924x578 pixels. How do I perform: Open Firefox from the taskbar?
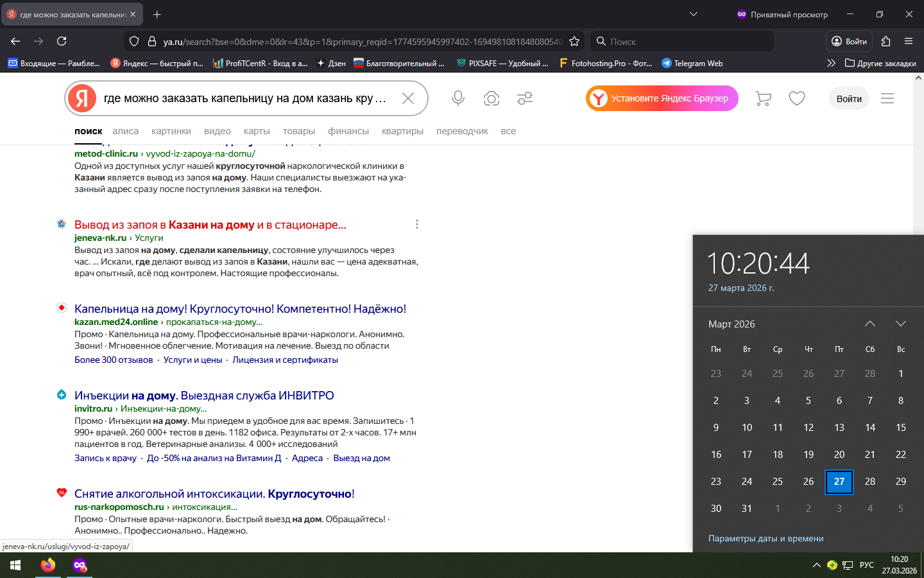(x=48, y=565)
